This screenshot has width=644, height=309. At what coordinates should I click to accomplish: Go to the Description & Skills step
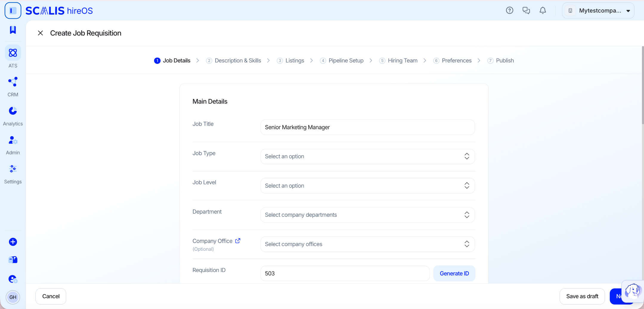(x=233, y=61)
